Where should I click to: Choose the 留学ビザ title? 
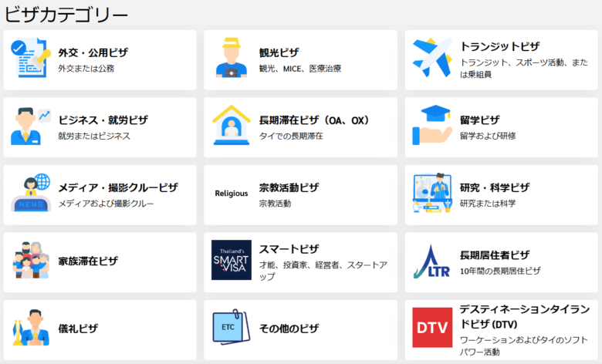tap(480, 120)
